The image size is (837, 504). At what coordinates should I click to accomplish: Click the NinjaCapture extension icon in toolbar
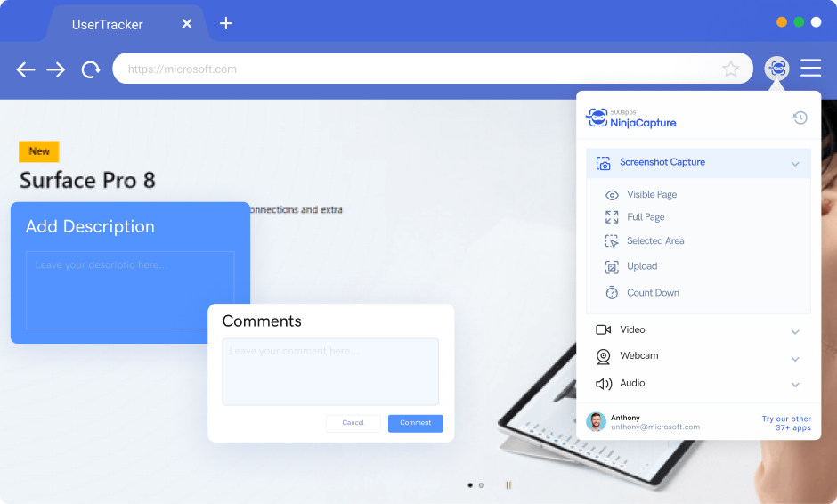777,68
